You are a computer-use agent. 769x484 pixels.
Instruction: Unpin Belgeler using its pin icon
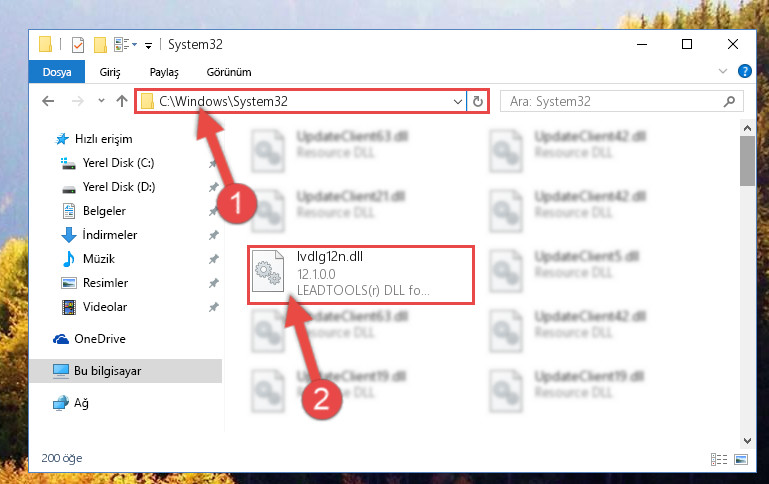pos(213,211)
